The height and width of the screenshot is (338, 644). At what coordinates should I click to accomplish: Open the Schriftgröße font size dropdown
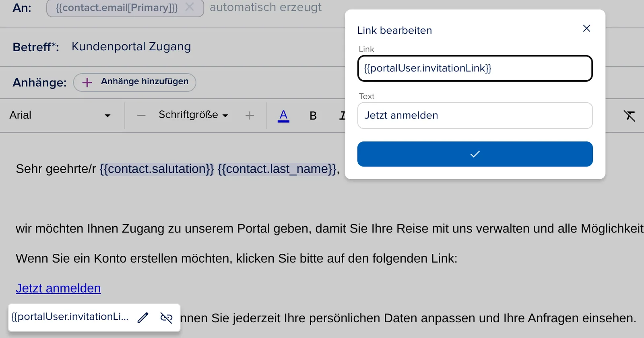[194, 115]
